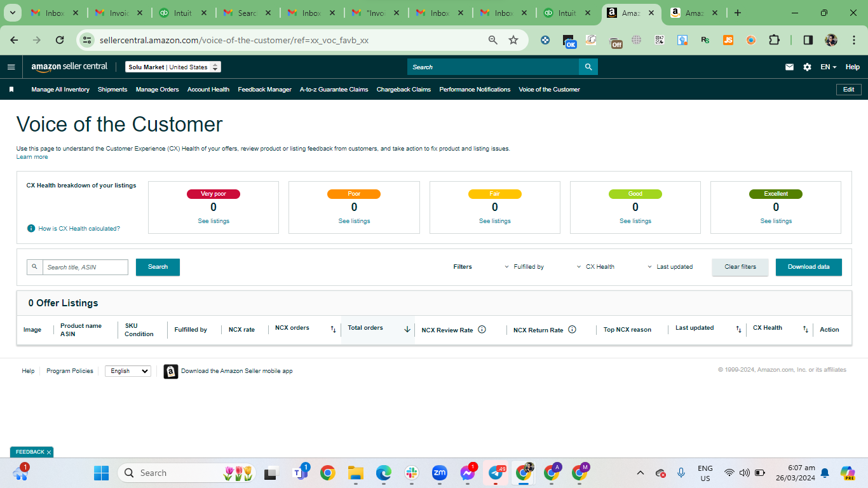
Task: Click the Download data button
Action: pos(808,267)
